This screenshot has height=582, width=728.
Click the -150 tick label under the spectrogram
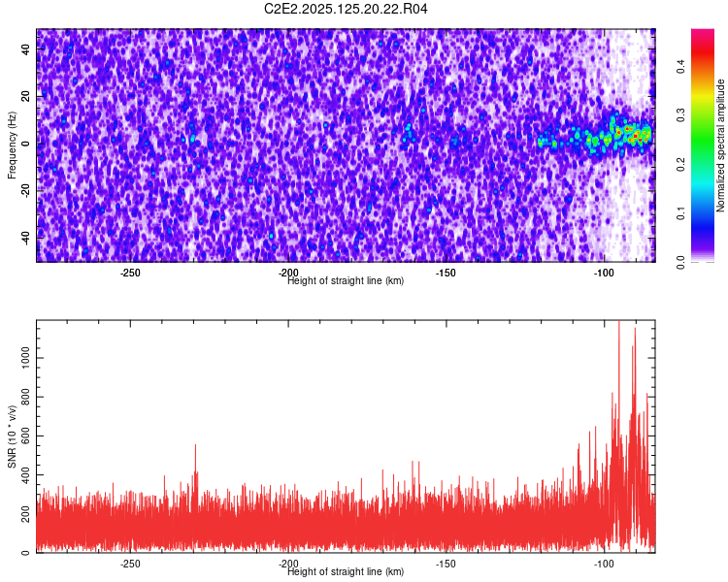coord(446,273)
